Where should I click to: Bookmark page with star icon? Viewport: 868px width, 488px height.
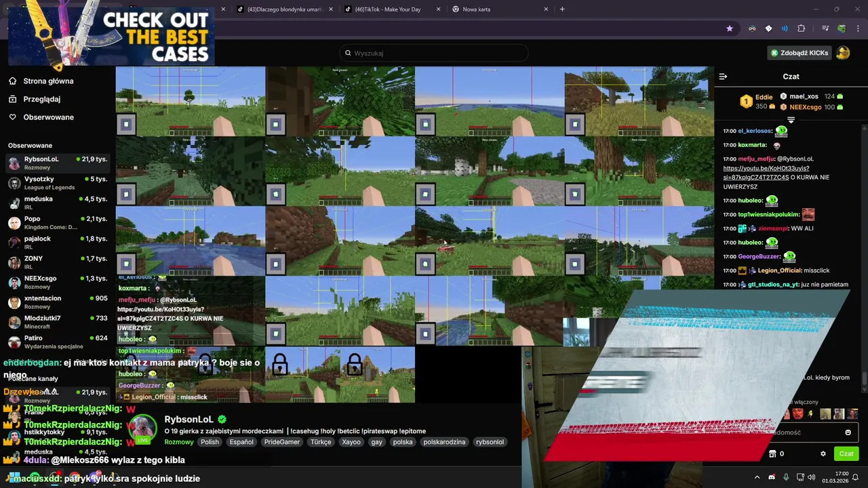click(x=730, y=28)
